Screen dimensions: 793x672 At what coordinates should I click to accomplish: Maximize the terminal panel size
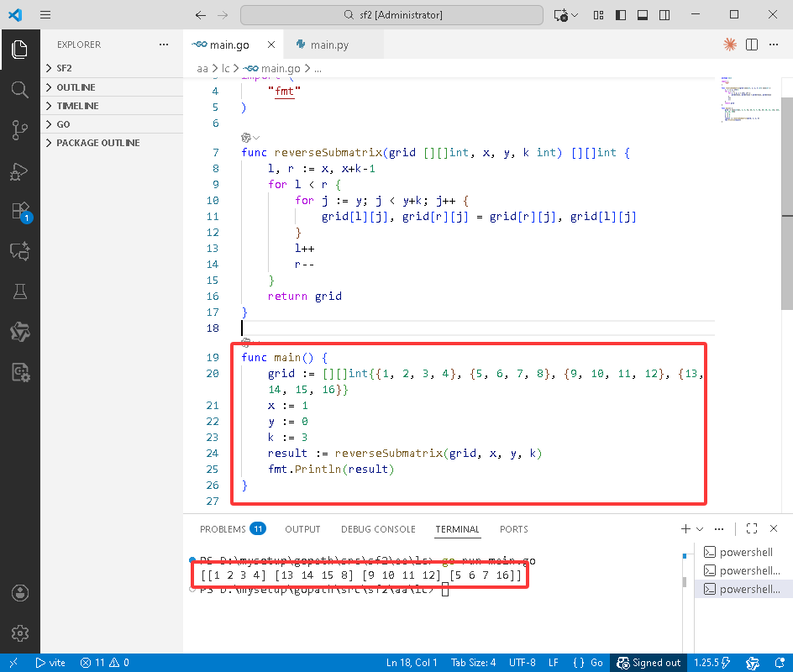click(752, 528)
